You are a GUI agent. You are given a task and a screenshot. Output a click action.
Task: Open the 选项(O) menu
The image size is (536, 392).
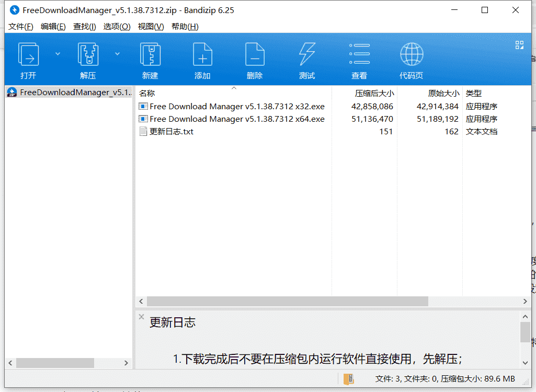click(117, 27)
